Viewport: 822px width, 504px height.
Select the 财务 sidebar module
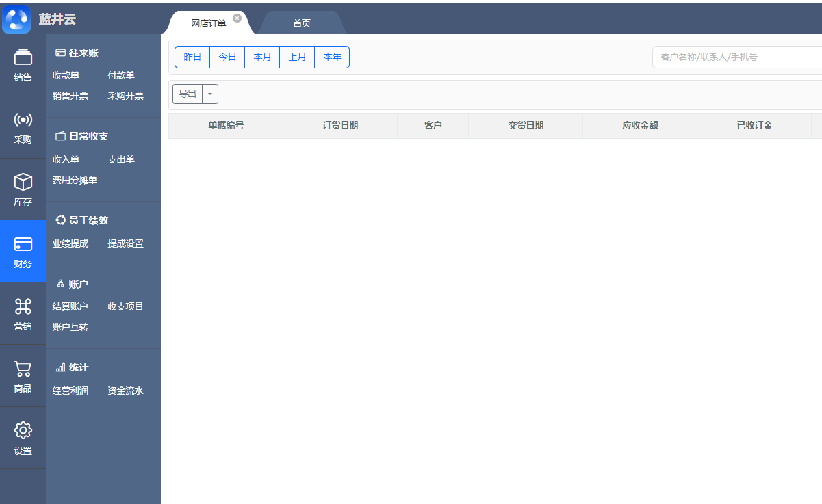(x=23, y=251)
